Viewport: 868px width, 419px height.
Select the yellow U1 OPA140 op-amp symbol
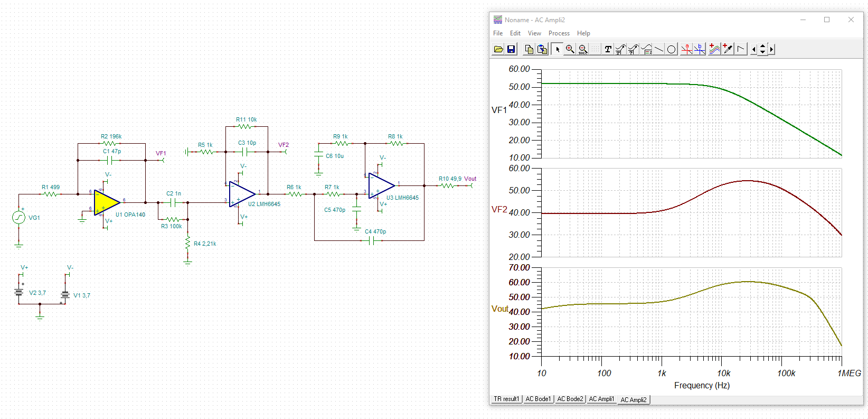[x=106, y=202]
